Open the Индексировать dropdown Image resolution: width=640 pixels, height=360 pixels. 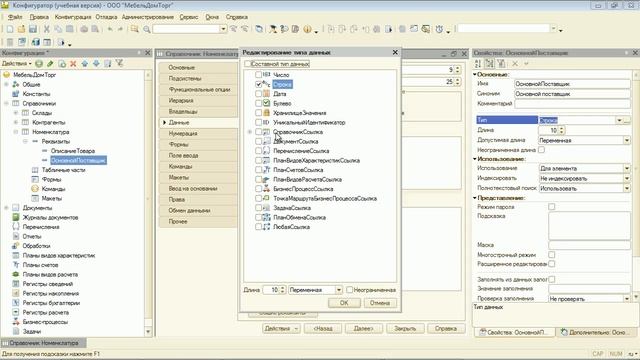(627, 178)
